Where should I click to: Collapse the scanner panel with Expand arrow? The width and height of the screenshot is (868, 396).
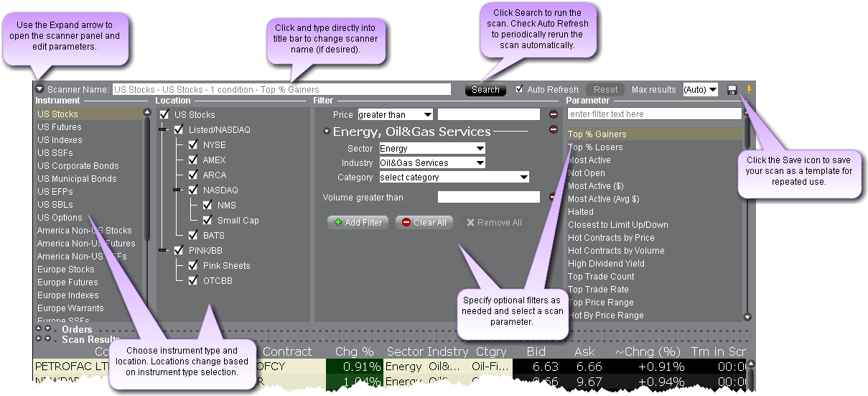[39, 90]
